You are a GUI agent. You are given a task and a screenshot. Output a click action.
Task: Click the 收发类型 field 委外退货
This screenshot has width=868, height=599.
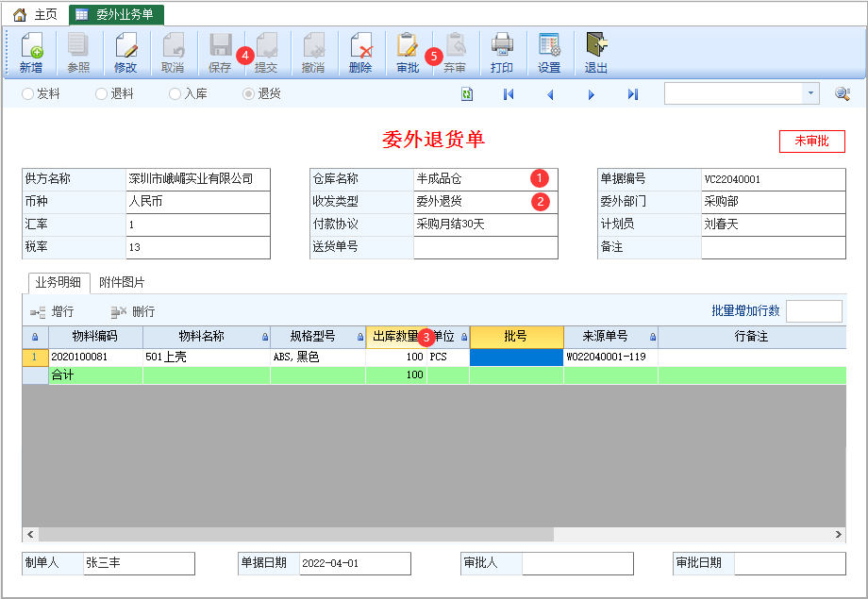[x=486, y=202]
